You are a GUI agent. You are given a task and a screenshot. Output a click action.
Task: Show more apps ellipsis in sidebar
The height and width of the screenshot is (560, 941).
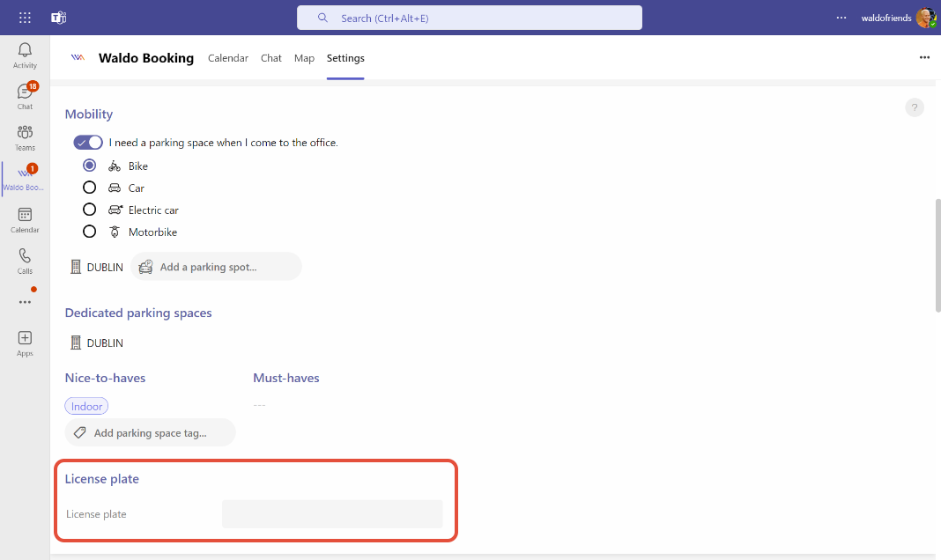click(x=25, y=302)
